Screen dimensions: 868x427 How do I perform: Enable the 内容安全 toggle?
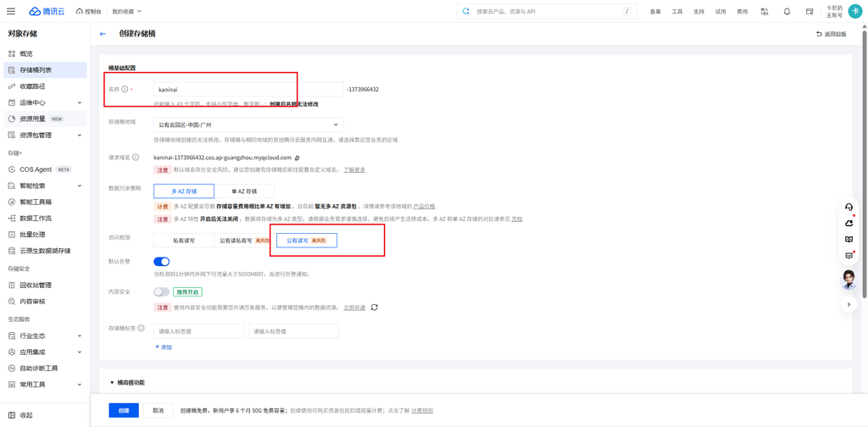coord(162,291)
